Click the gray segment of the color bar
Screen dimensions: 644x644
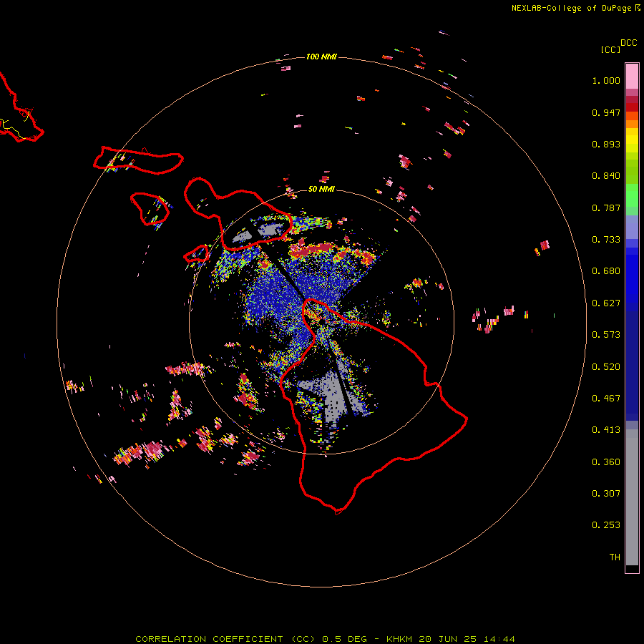pos(632,497)
